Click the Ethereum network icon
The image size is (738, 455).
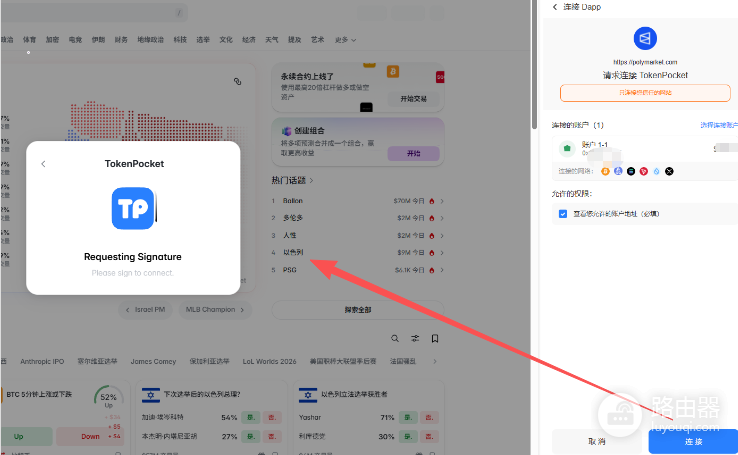tap(618, 171)
